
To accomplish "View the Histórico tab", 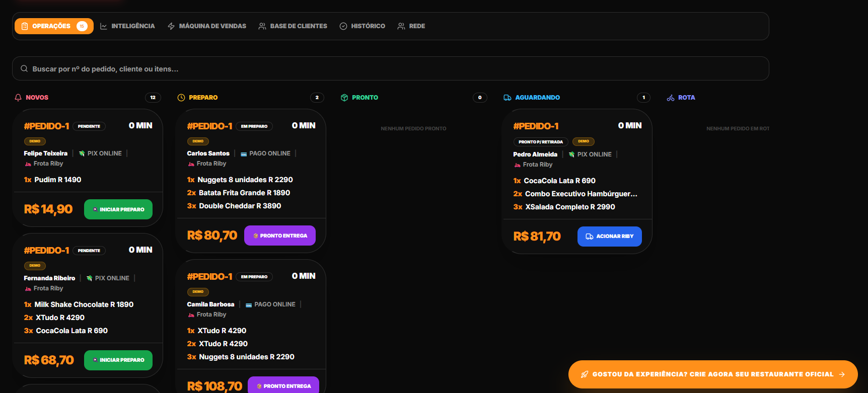I will point(363,26).
